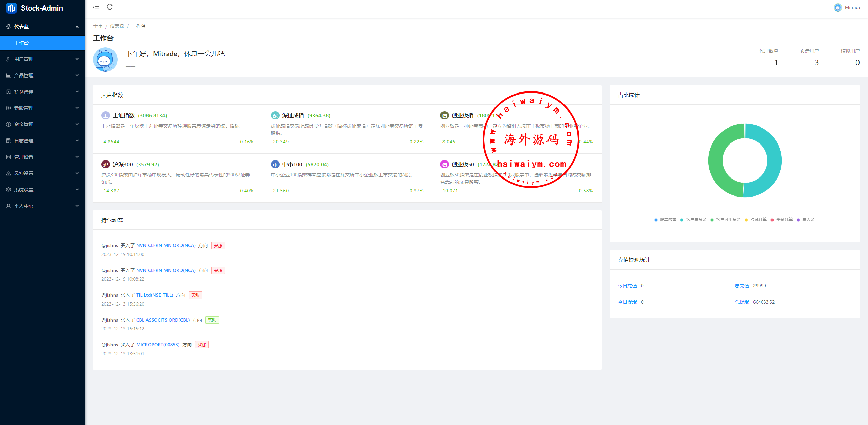Click the 深证成指 index badge icon

pyautogui.click(x=275, y=116)
